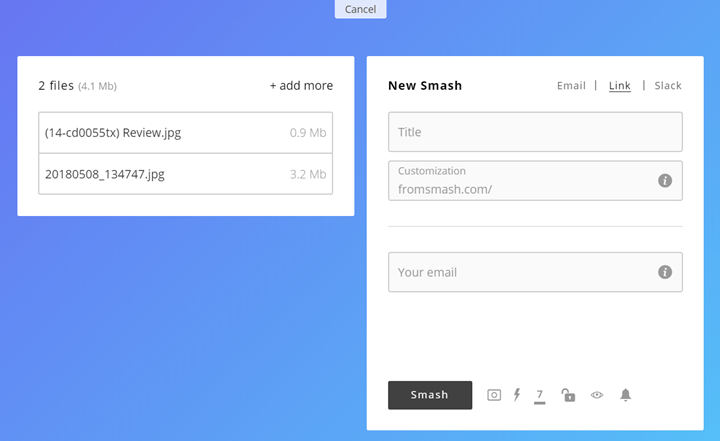Click the Your email input field
The height and width of the screenshot is (441, 720).
[x=535, y=272]
